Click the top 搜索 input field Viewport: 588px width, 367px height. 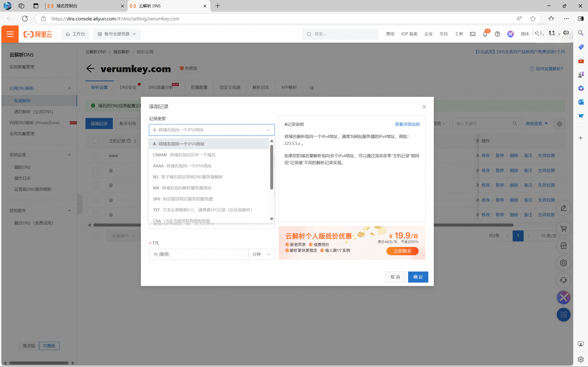point(340,34)
